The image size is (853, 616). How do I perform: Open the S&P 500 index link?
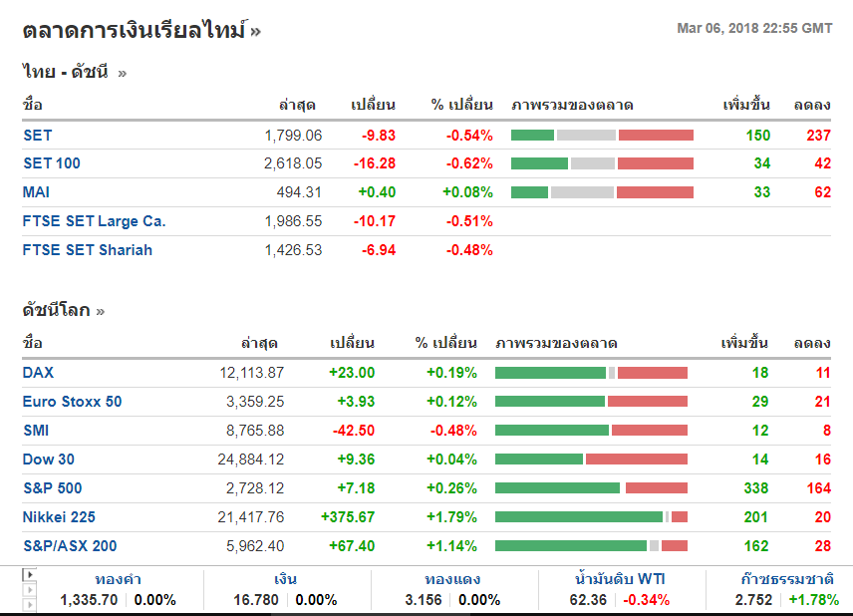53,488
